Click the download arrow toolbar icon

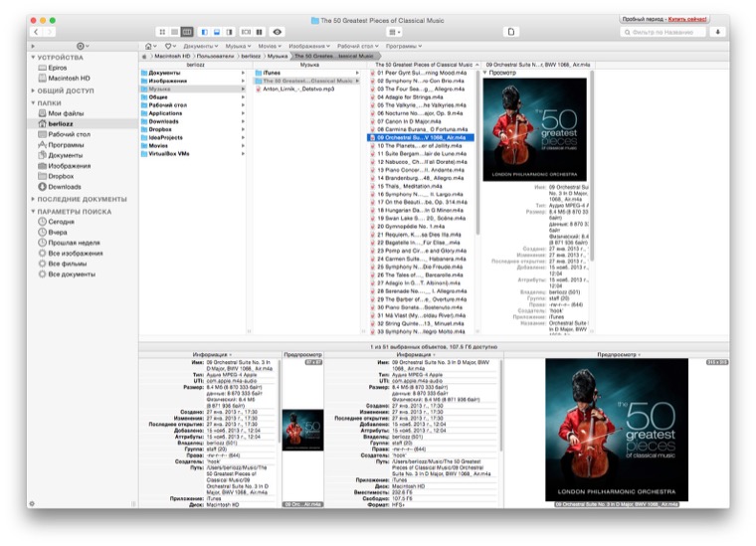coord(719,32)
